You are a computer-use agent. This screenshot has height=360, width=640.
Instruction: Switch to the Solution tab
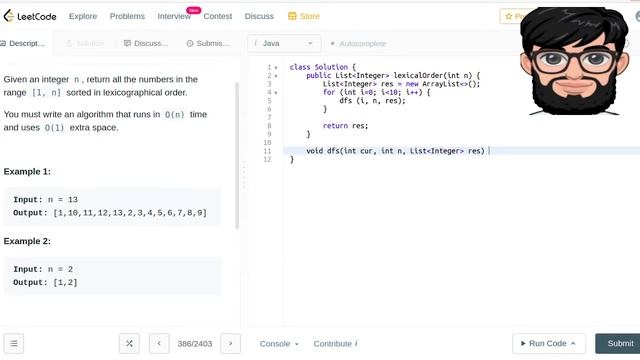coord(85,43)
